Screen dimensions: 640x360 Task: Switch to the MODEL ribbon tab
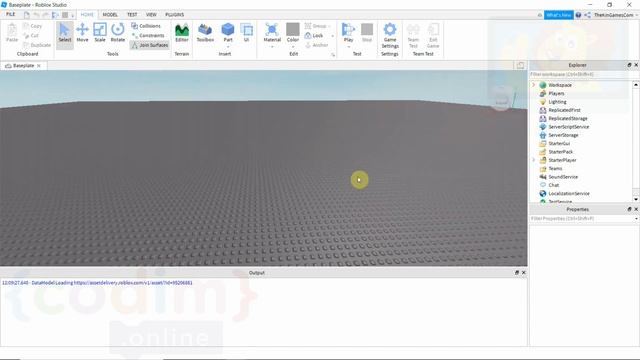click(110, 14)
